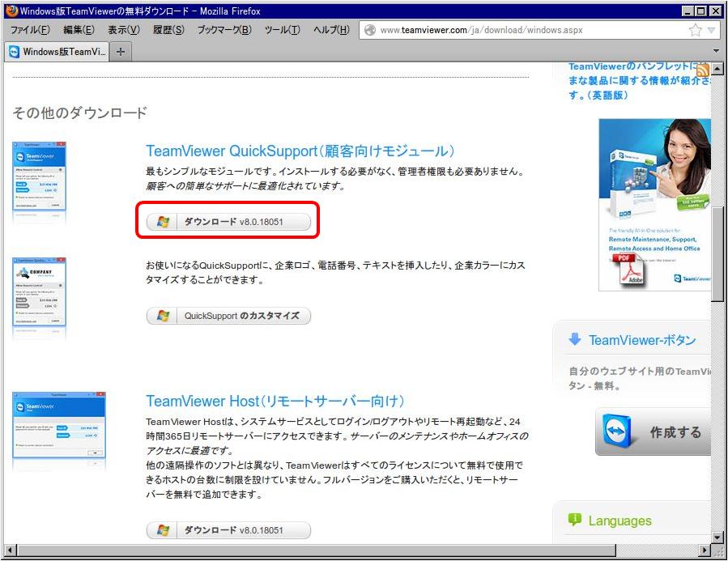This screenshot has height=561, width=728.
Task: Open TeamViewer Host heading link
Action: 275,401
